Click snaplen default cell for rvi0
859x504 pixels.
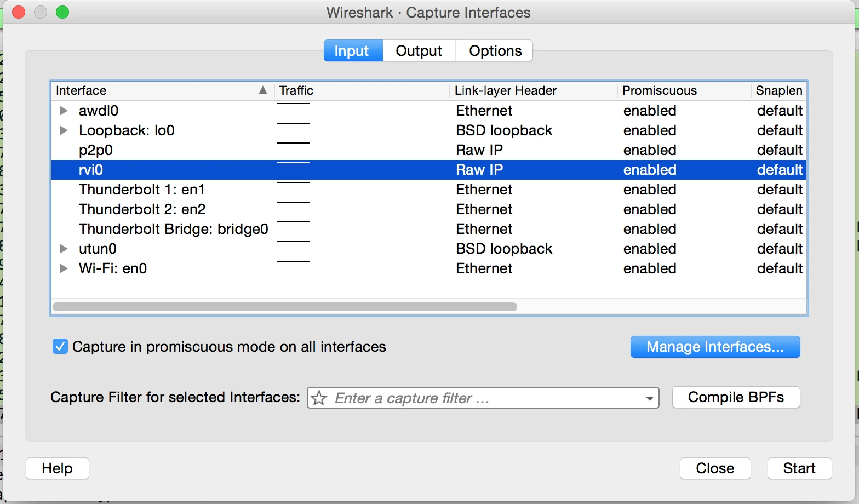780,170
